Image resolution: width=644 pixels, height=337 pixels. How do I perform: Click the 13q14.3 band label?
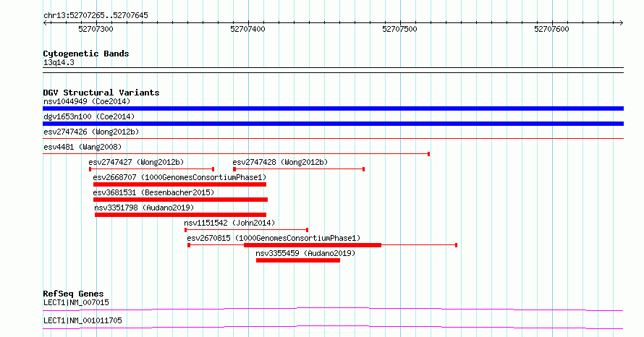[x=59, y=63]
